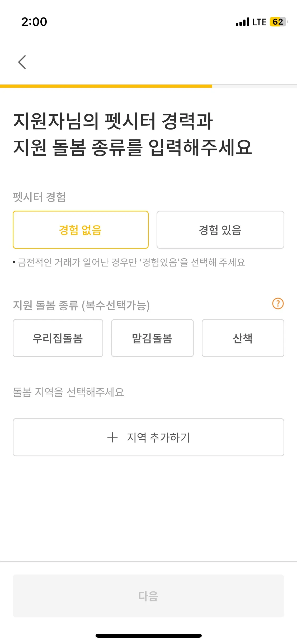Image resolution: width=297 pixels, height=644 pixels.
Task: Tap the back arrow at top
Action: 22,62
